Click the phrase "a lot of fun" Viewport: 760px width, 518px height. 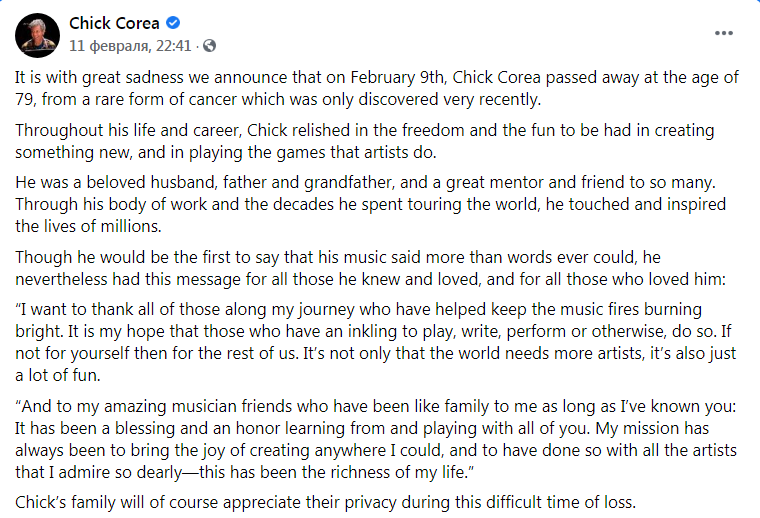coord(65,375)
